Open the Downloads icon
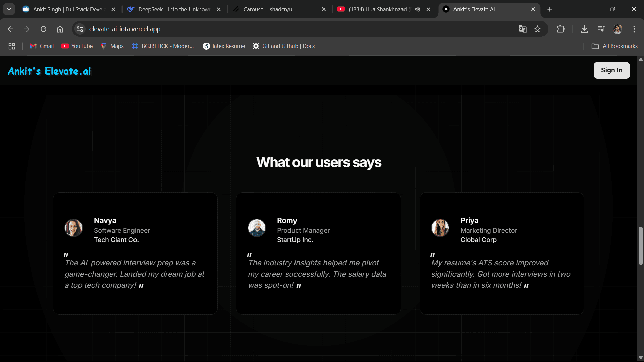 tap(585, 29)
